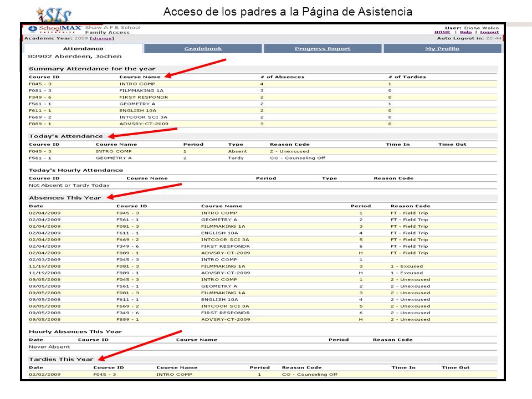Click the Logout link

pyautogui.click(x=489, y=32)
